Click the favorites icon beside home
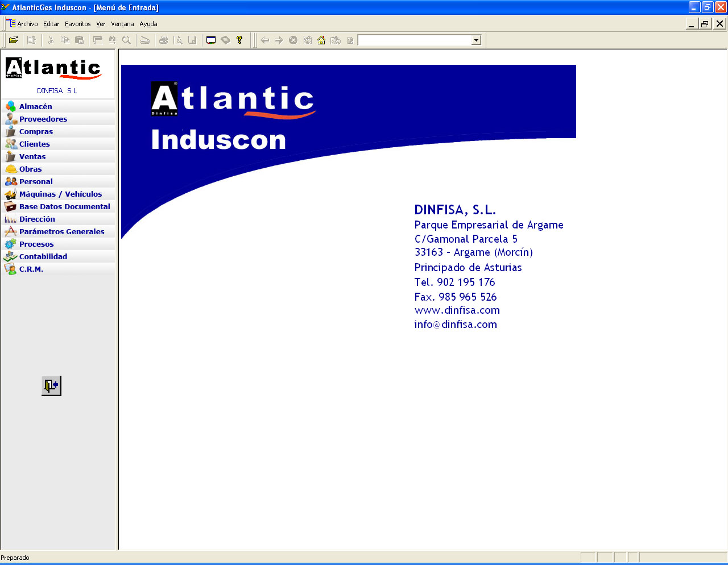This screenshot has height=565, width=728. pyautogui.click(x=336, y=40)
